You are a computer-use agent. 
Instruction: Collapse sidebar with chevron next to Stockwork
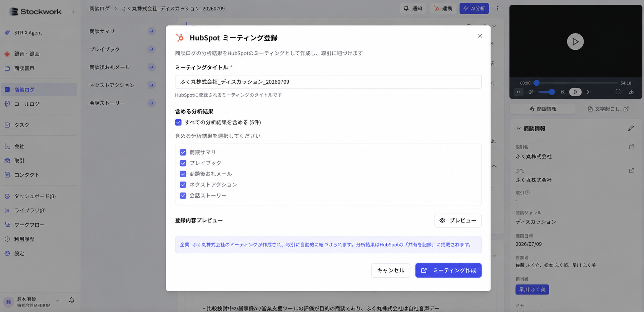click(x=73, y=12)
